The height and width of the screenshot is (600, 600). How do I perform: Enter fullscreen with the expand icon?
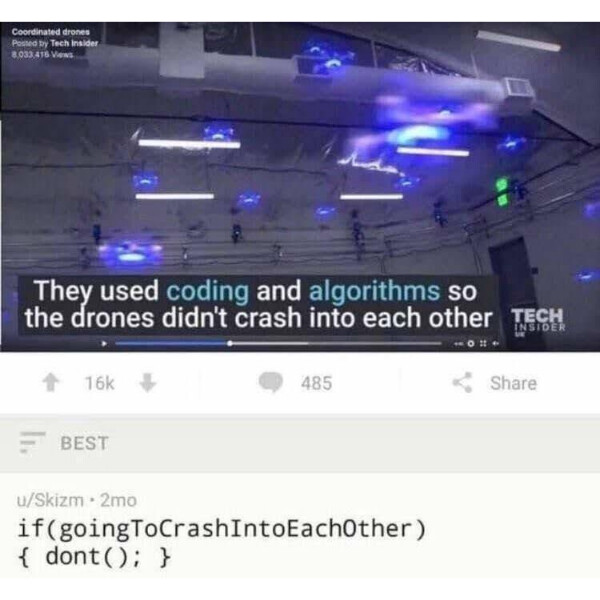click(x=483, y=344)
